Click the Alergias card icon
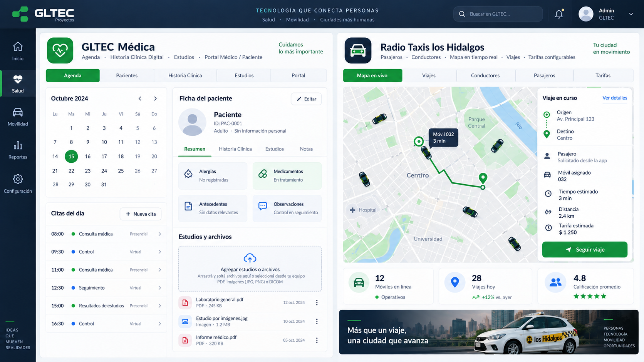This screenshot has width=644, height=362. tap(188, 174)
